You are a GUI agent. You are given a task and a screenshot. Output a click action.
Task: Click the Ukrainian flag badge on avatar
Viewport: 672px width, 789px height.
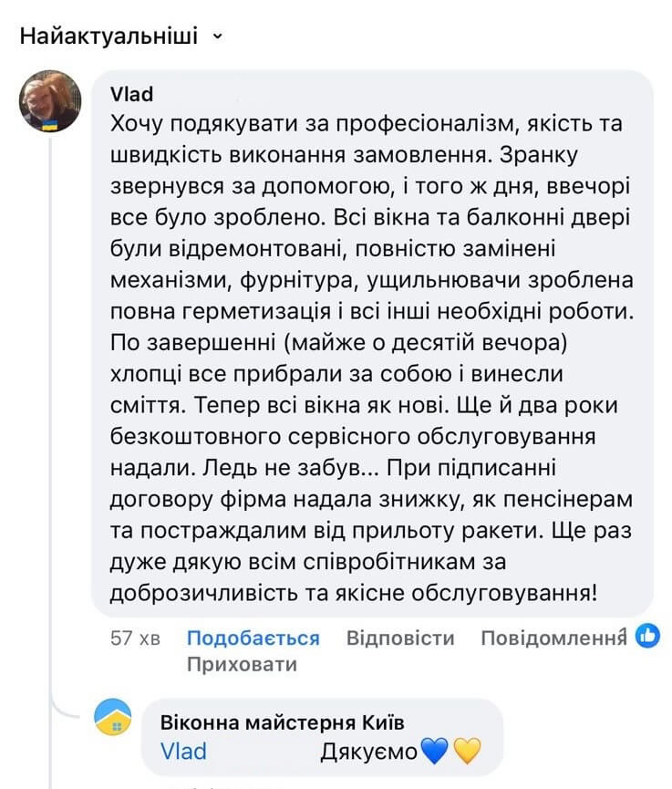click(x=49, y=125)
